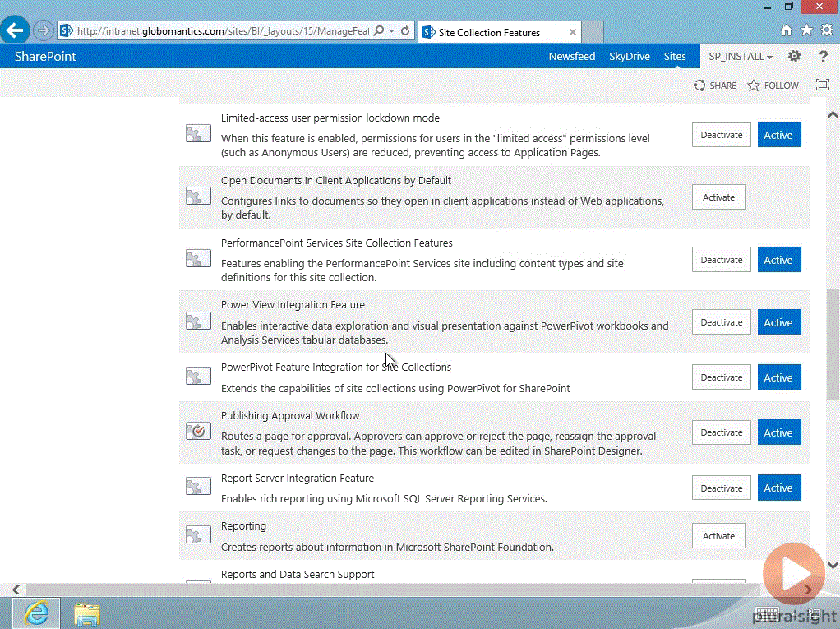Click the browser Forward arrow button
Screen dimensions: 840x629
[44, 30]
